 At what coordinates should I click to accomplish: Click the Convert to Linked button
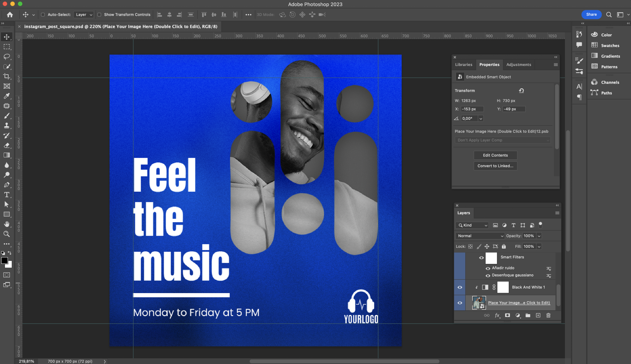495,166
